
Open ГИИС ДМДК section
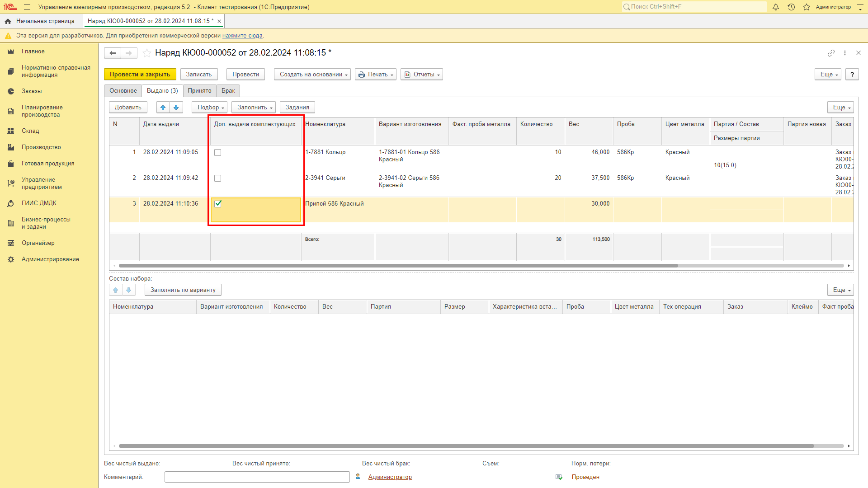point(39,203)
